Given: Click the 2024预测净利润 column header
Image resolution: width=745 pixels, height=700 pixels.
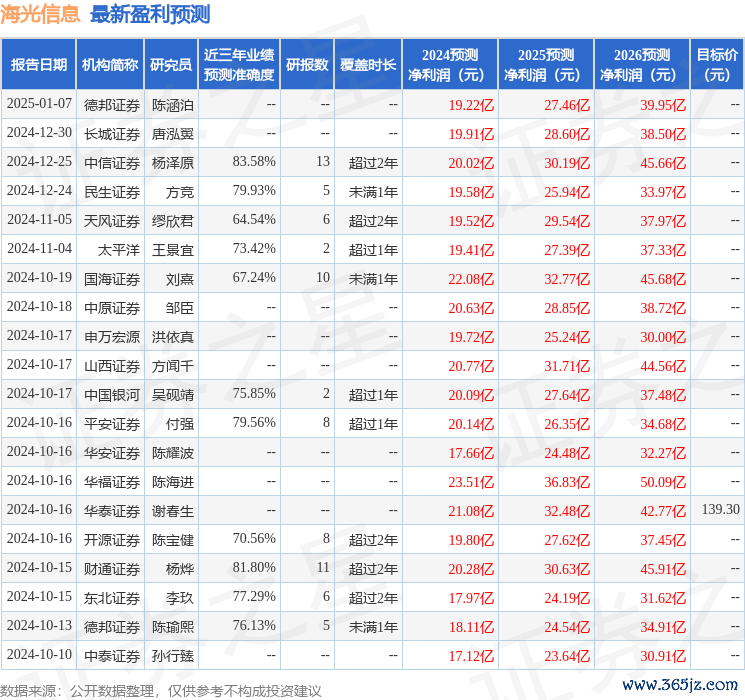Looking at the screenshot, I should pyautogui.click(x=450, y=65).
